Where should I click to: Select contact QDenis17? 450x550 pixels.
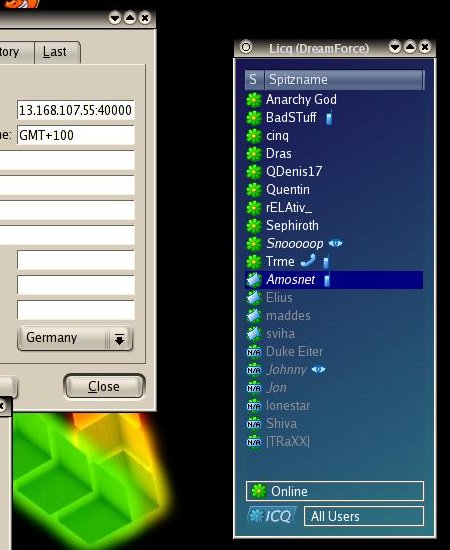coord(294,172)
